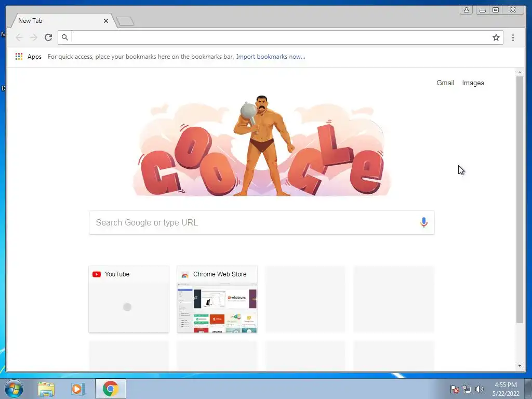Open the YouTube shortcut tile
Image resolution: width=532 pixels, height=399 pixels.
[x=129, y=299]
